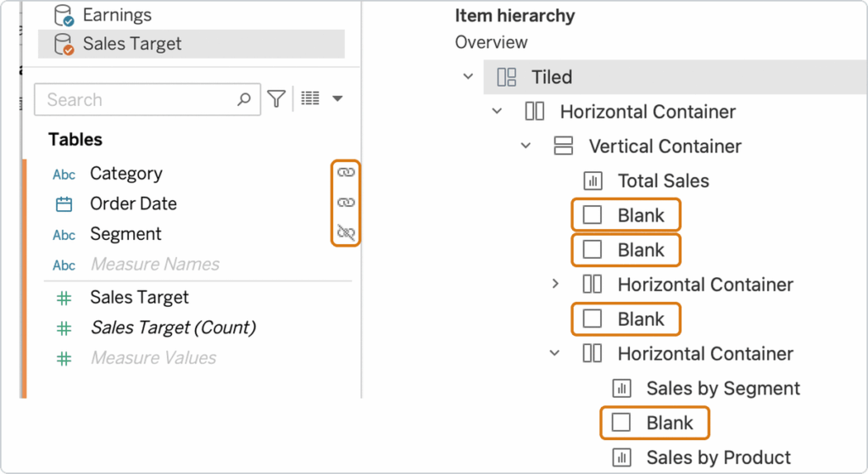Select the Measure Names field
Viewport: 868px width, 474px height.
(155, 264)
